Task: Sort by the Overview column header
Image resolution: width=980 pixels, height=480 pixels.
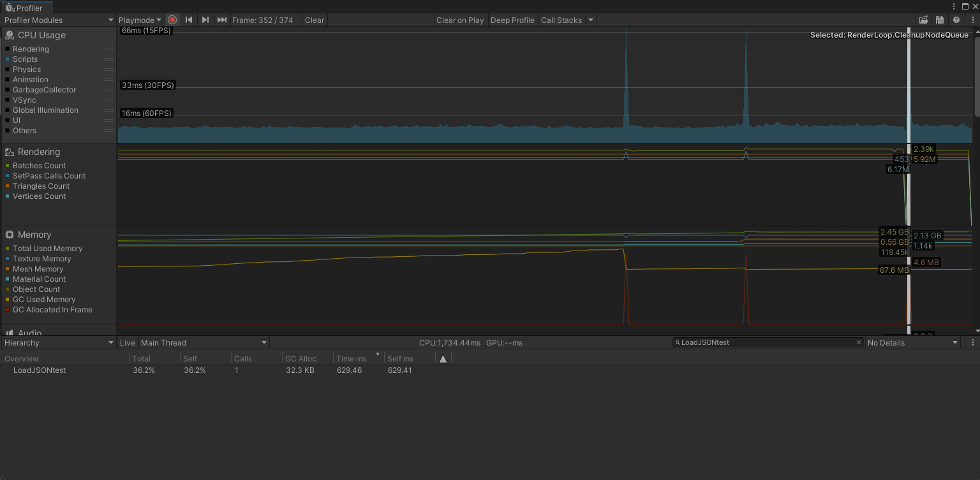Action: [64, 359]
